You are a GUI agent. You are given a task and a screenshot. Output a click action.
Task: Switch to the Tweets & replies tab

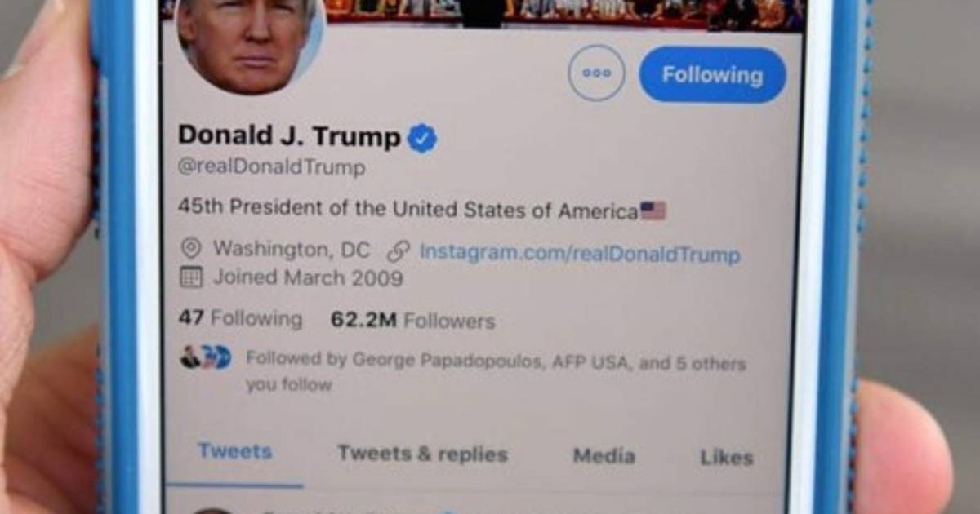(422, 454)
